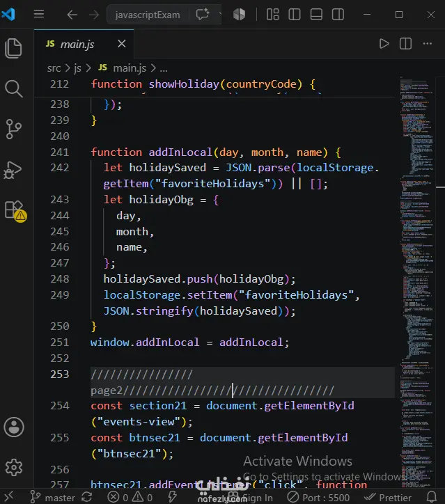
Task: Close the main.js tab
Action: point(122,44)
